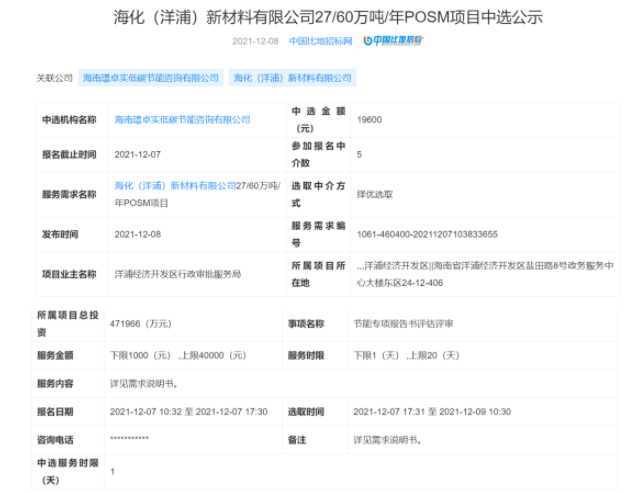Select service content 详见需求说明书。
The width and height of the screenshot is (628, 494).
tap(144, 383)
